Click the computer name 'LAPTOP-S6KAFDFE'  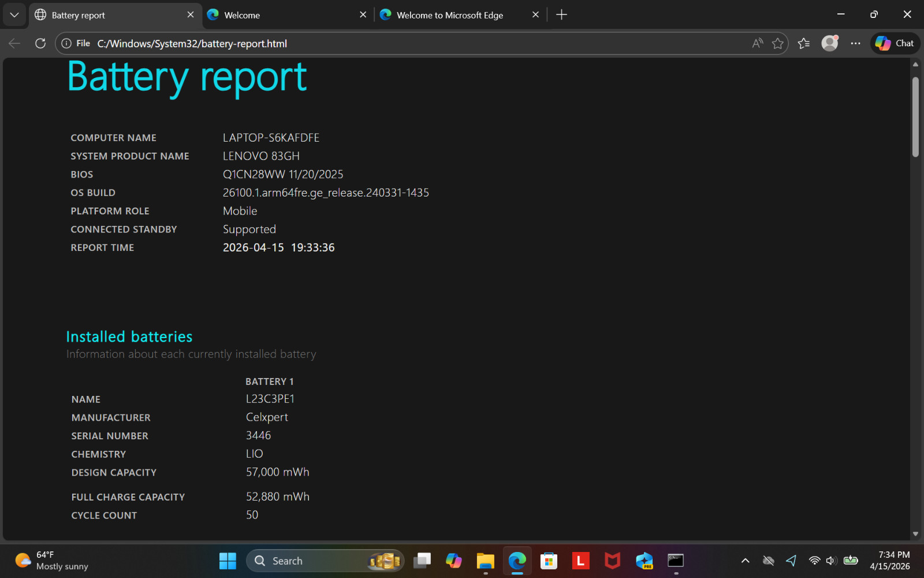[271, 138]
